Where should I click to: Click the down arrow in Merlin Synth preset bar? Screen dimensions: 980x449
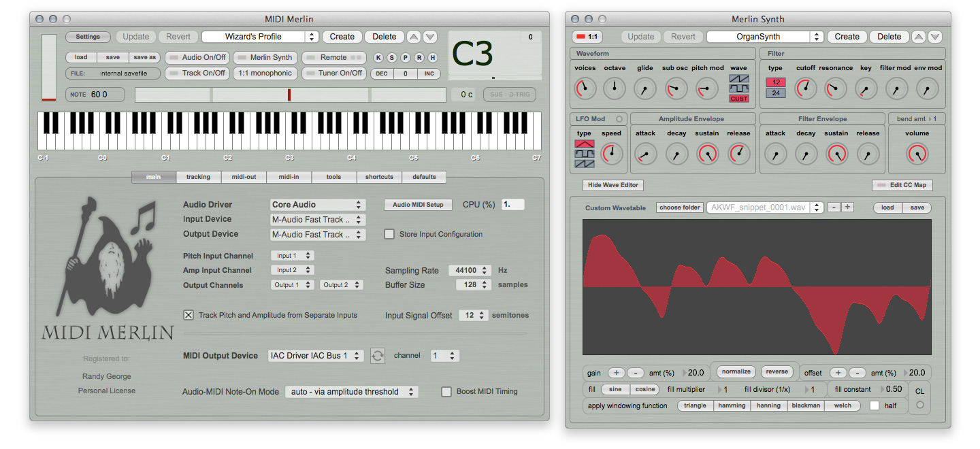(935, 37)
